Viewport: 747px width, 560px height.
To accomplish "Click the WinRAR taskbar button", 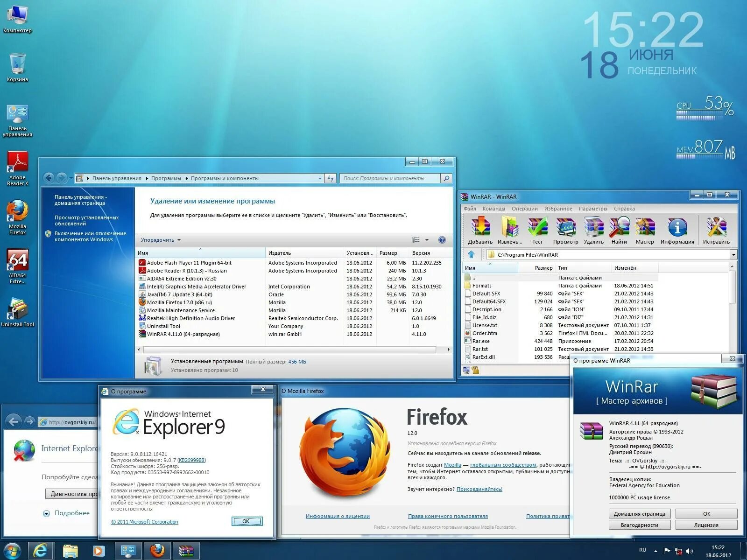I will [x=186, y=551].
